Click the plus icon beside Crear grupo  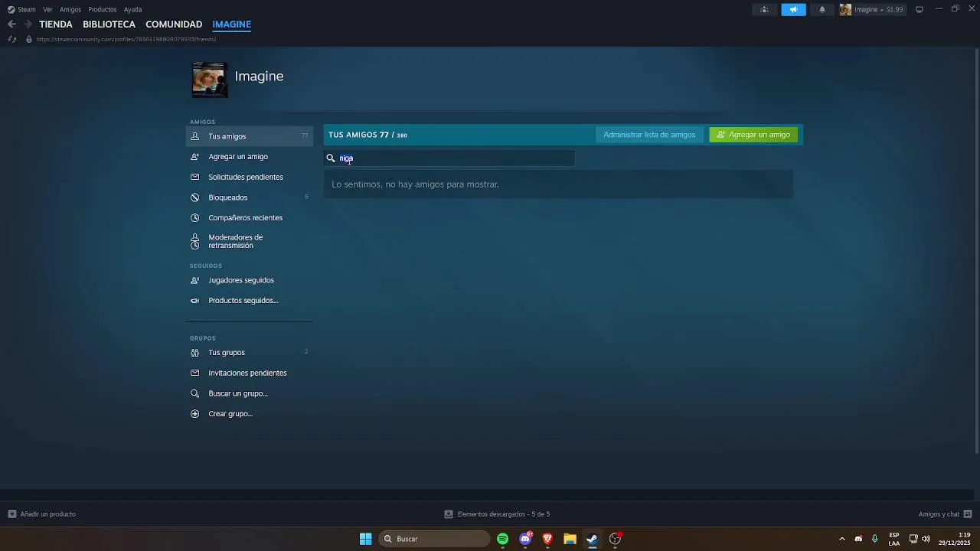[x=194, y=414]
